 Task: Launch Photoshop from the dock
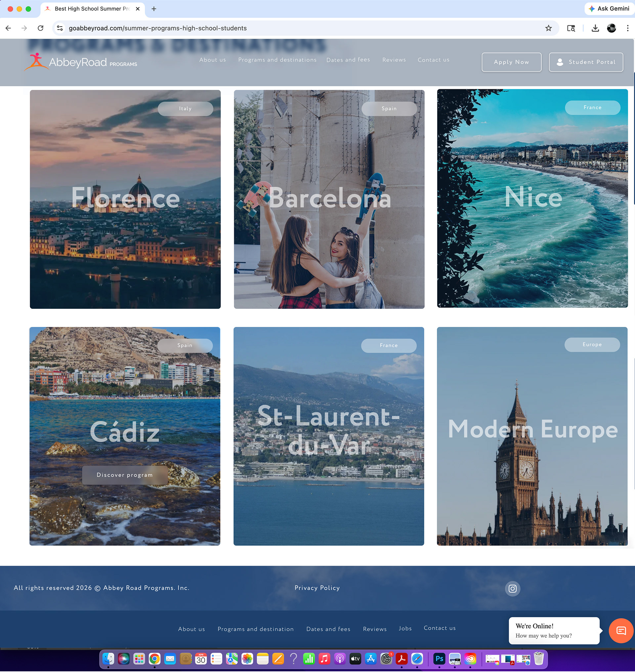pyautogui.click(x=439, y=659)
